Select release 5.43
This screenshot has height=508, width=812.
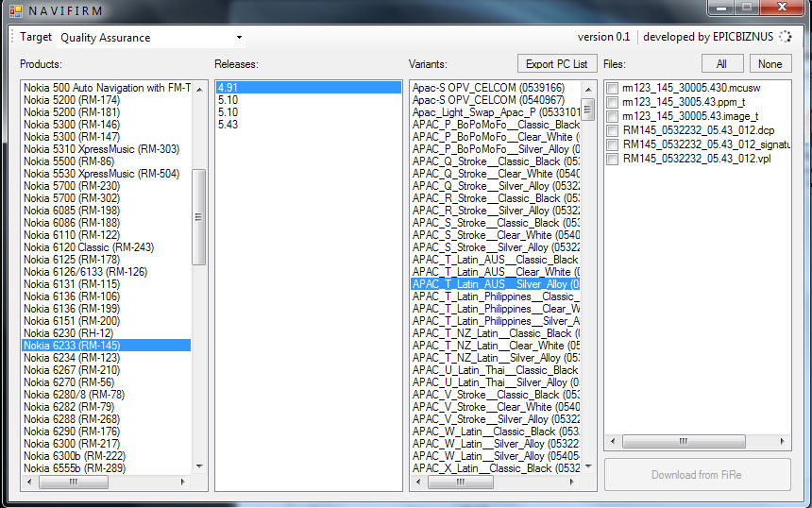click(309, 125)
